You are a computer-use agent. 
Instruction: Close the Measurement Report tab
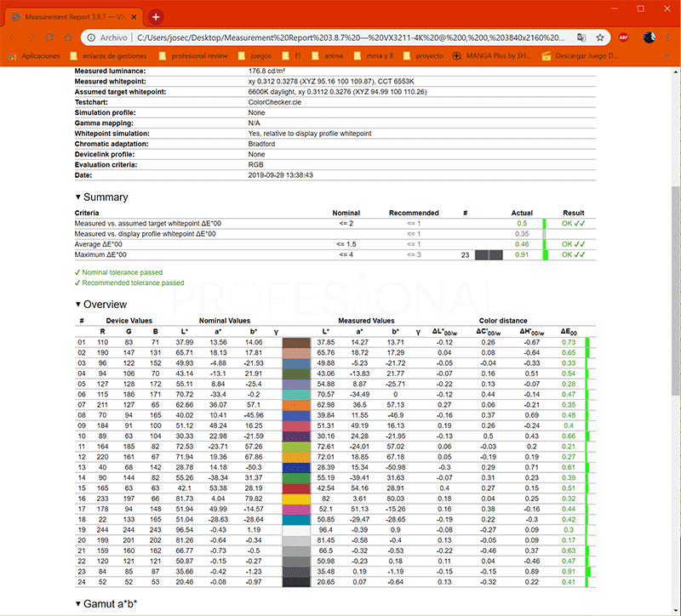point(134,17)
